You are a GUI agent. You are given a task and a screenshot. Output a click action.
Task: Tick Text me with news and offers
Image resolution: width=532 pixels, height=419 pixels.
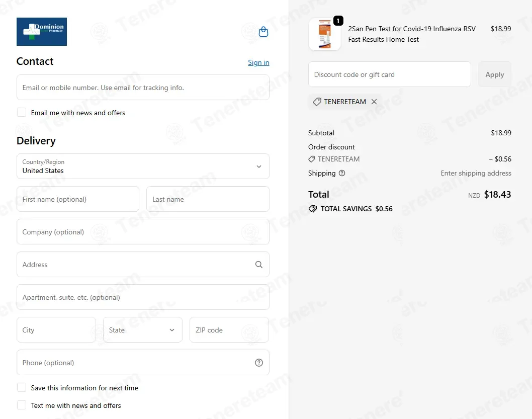(x=22, y=405)
